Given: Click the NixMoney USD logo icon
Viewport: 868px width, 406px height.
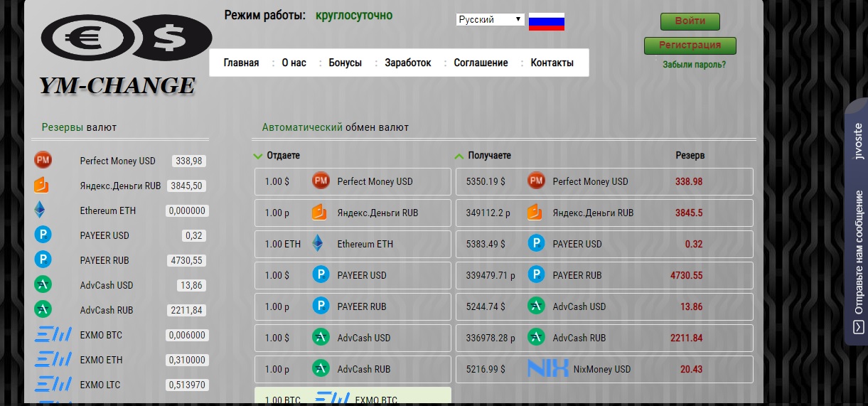Looking at the screenshot, I should click(x=547, y=369).
